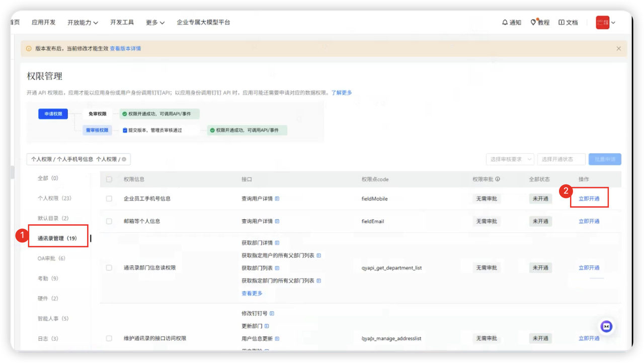Viewport: 644px width, 363px height.
Task: Click the info icon beside 权限审批 header
Action: coord(497,179)
